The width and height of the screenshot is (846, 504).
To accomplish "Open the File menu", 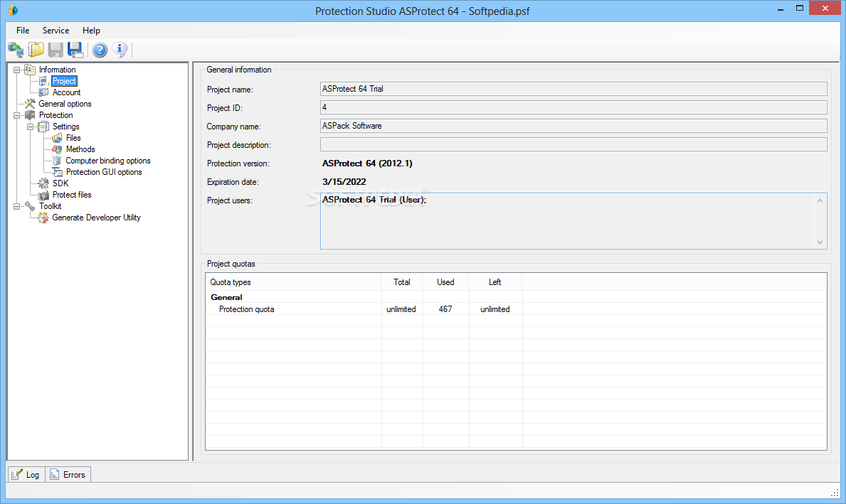I will pos(23,30).
